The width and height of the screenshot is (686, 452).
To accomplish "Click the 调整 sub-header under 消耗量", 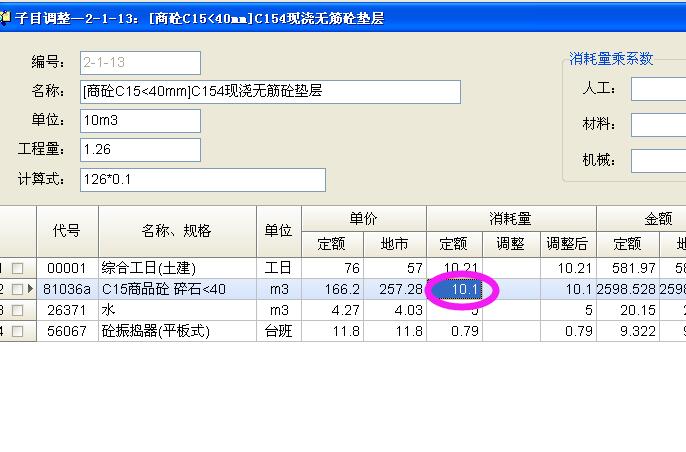I will (511, 244).
